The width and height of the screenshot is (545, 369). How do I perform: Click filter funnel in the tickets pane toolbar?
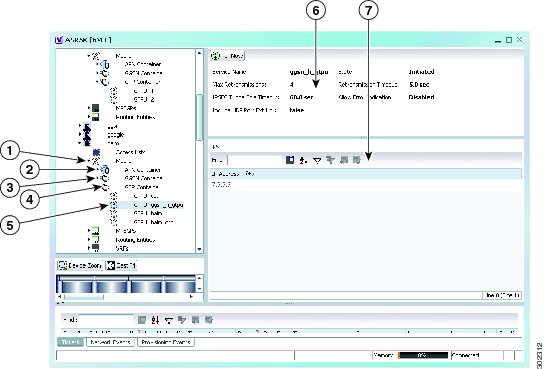(x=169, y=320)
